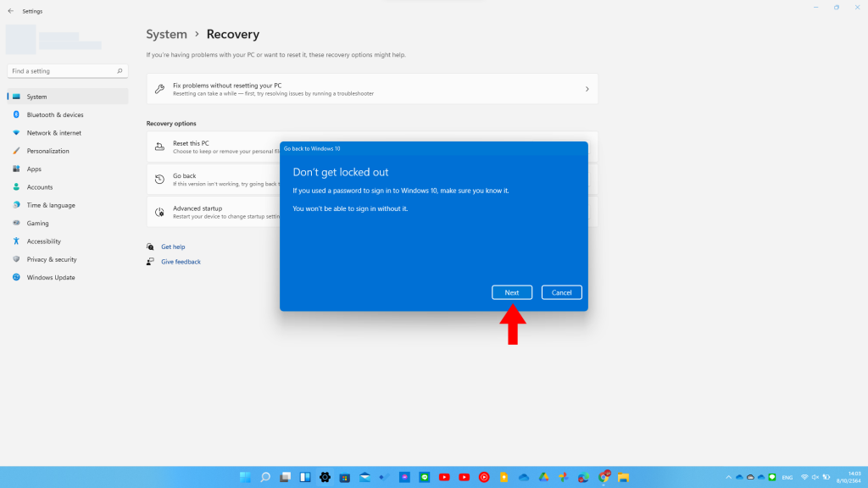Go to Network & internet settings
868x488 pixels.
(x=68, y=133)
